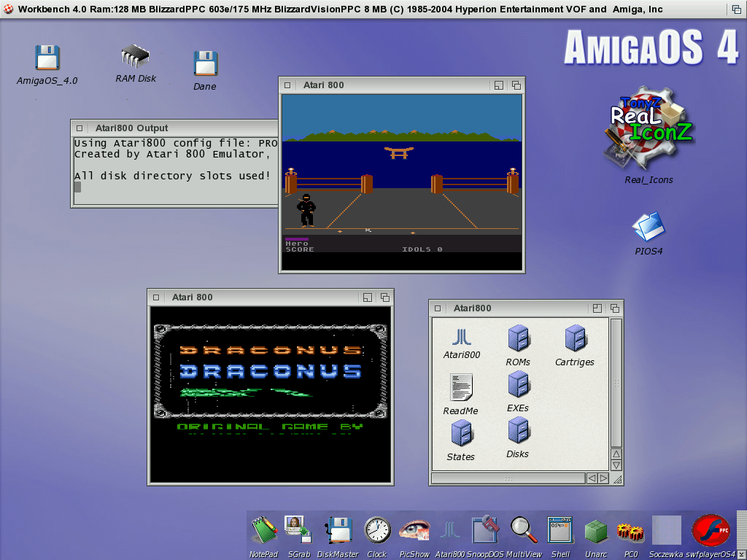Zoom the Atari800 drawer window
The image size is (747, 560).
(597, 308)
